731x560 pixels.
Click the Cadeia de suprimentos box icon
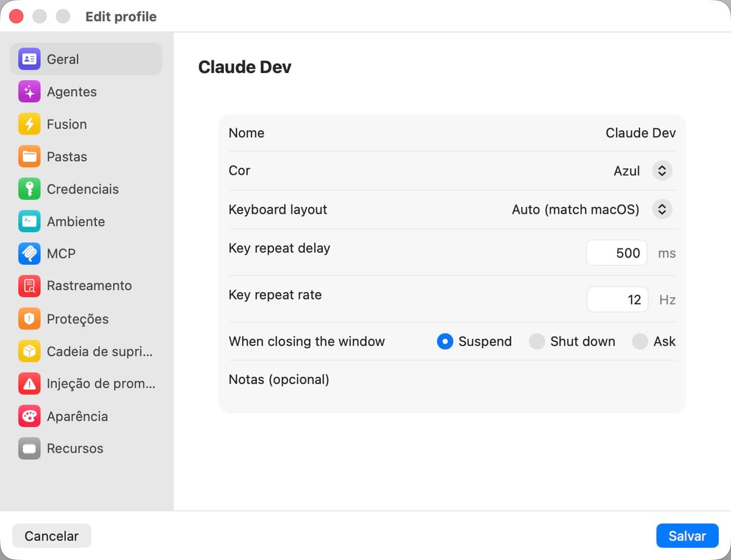point(29,351)
